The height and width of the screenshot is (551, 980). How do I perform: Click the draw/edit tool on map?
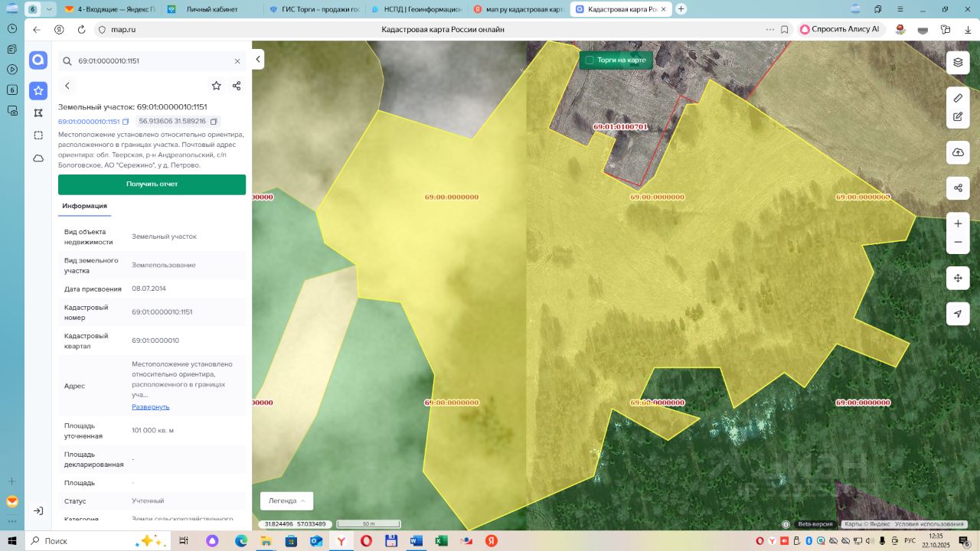pyautogui.click(x=958, y=117)
